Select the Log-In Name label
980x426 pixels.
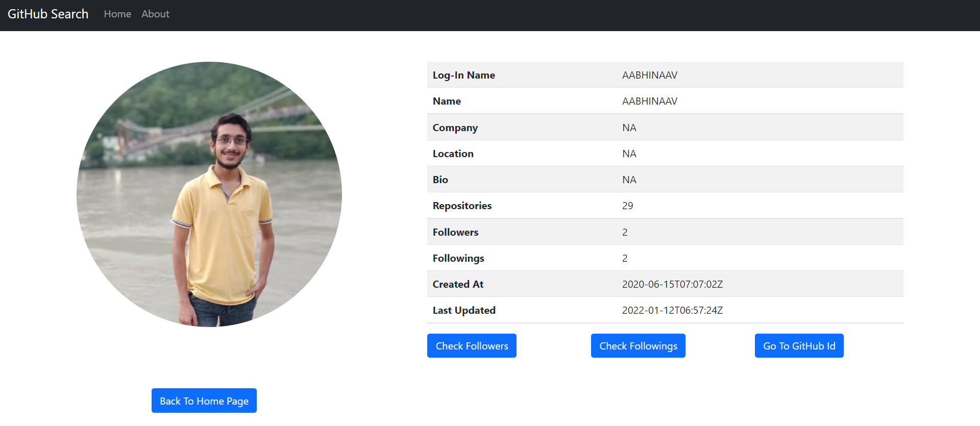[464, 75]
